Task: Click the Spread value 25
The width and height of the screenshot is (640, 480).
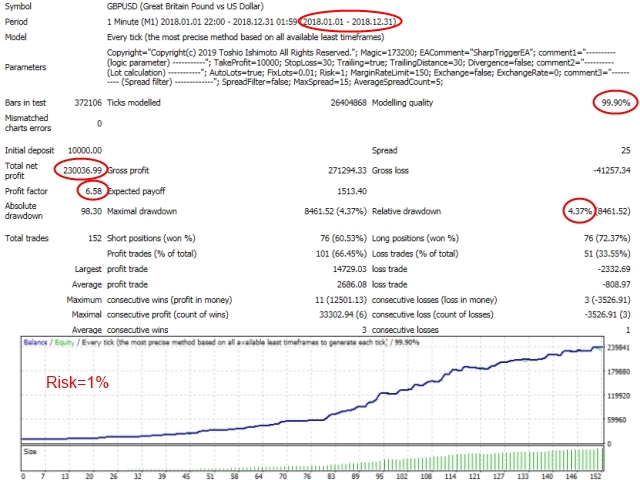Action: pyautogui.click(x=626, y=151)
